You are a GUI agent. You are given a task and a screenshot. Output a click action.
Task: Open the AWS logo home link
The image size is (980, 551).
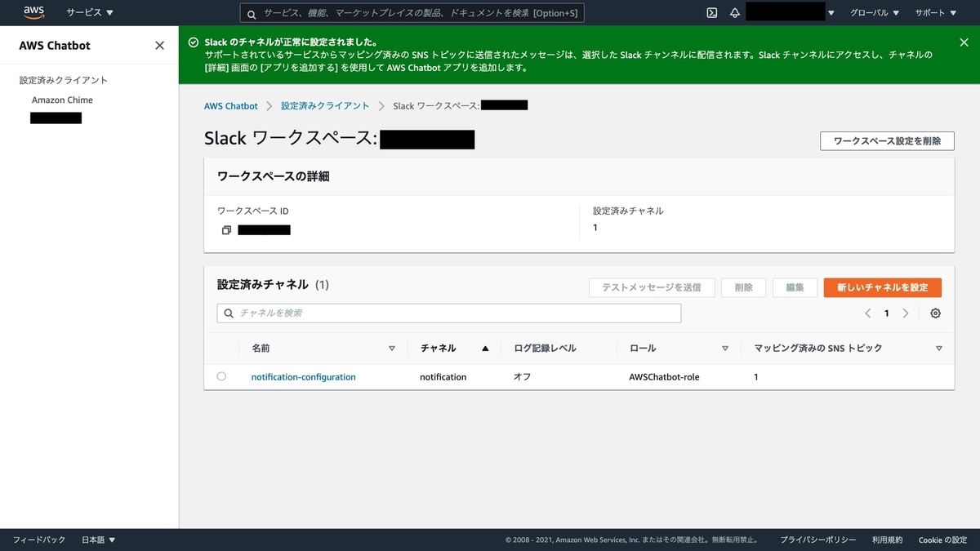[x=33, y=12]
